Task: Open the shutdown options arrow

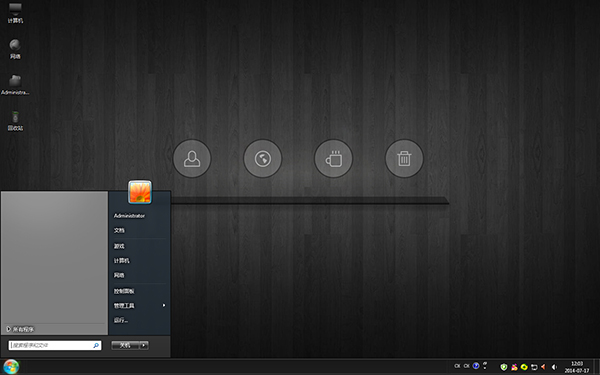Action: 144,346
